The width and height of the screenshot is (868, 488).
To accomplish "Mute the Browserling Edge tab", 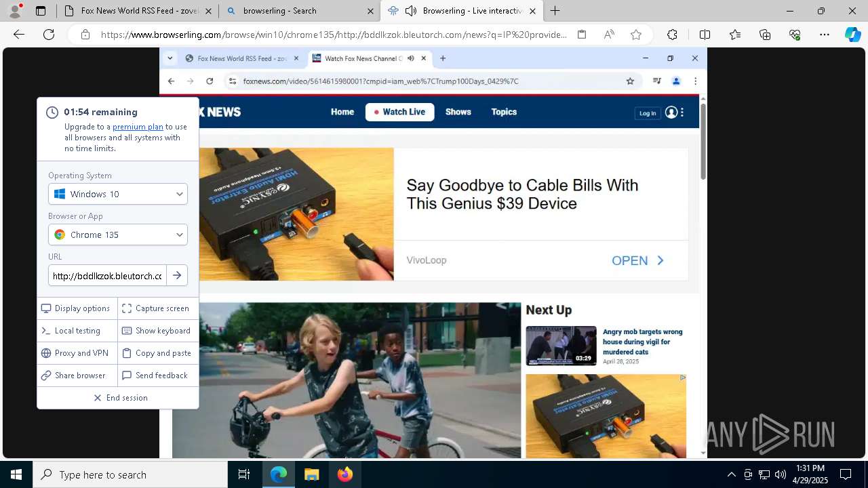I will tap(411, 11).
